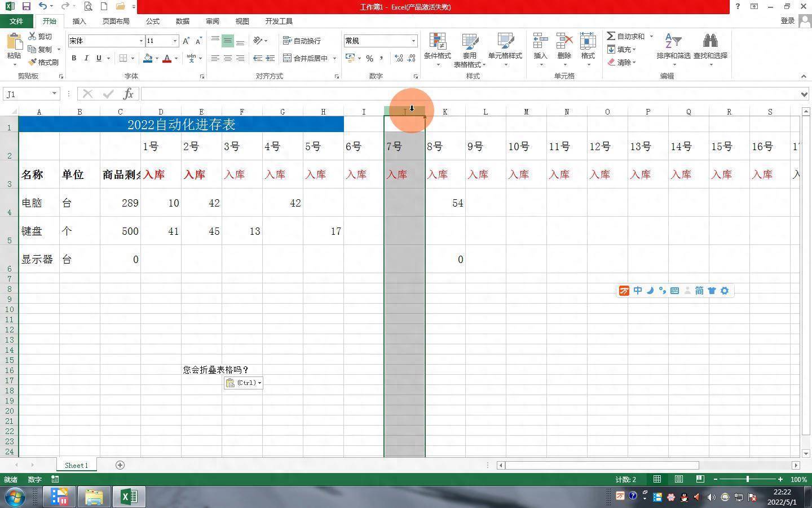Click the AutoSum (自动求和) icon
The width and height of the screenshot is (812, 508).
coord(611,36)
